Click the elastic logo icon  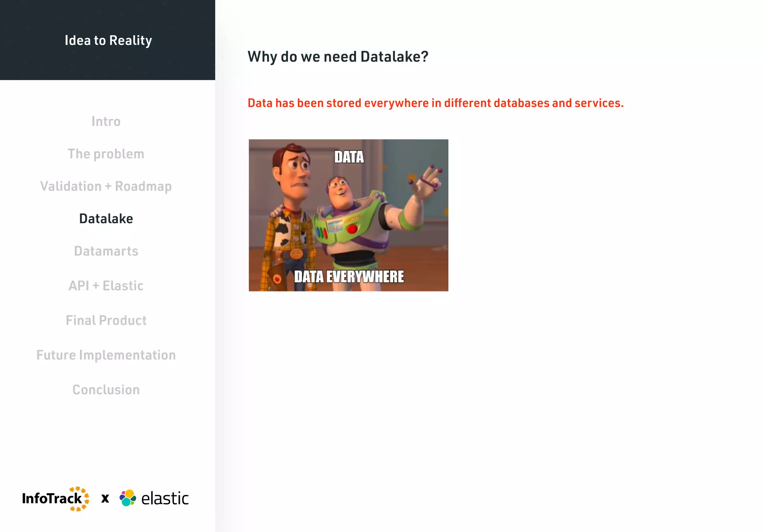[128, 498]
